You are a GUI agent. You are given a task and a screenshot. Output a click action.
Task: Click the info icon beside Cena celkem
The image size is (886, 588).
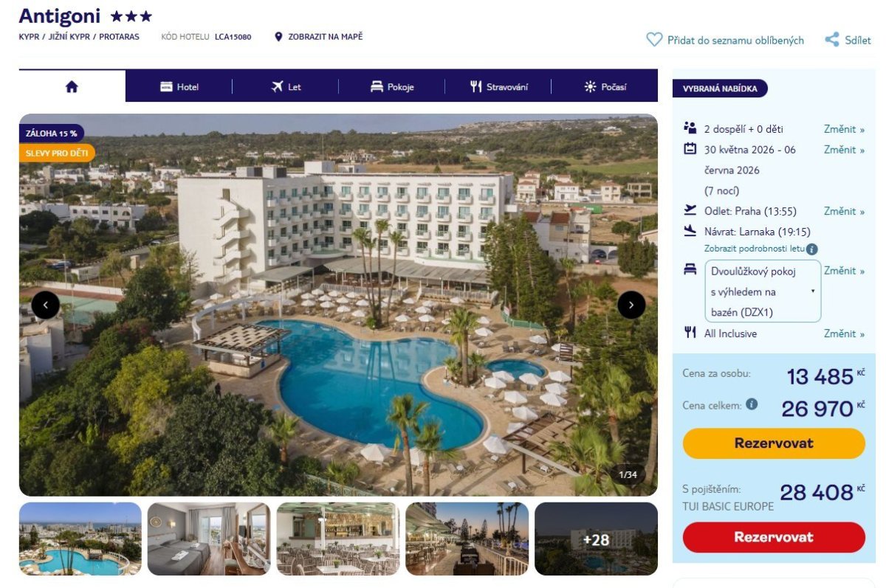point(752,404)
